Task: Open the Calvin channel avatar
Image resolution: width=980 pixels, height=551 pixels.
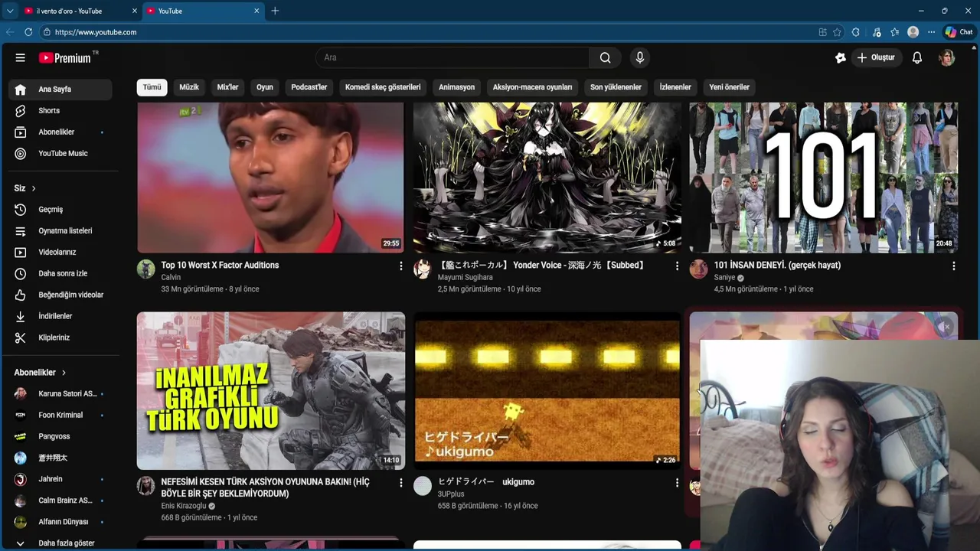Action: [145, 269]
